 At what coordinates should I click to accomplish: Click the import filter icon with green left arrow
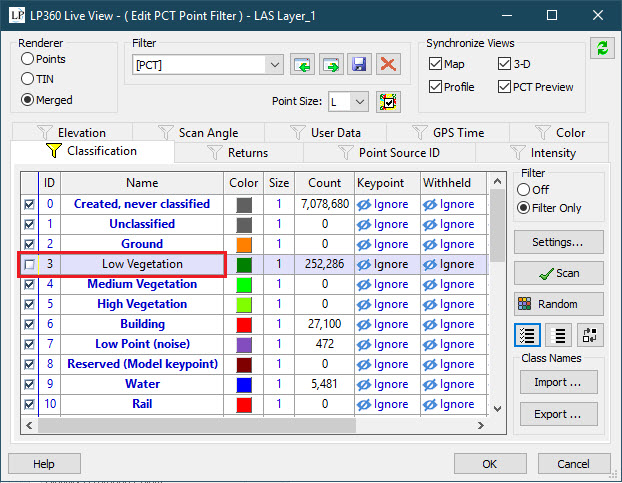[x=302, y=64]
